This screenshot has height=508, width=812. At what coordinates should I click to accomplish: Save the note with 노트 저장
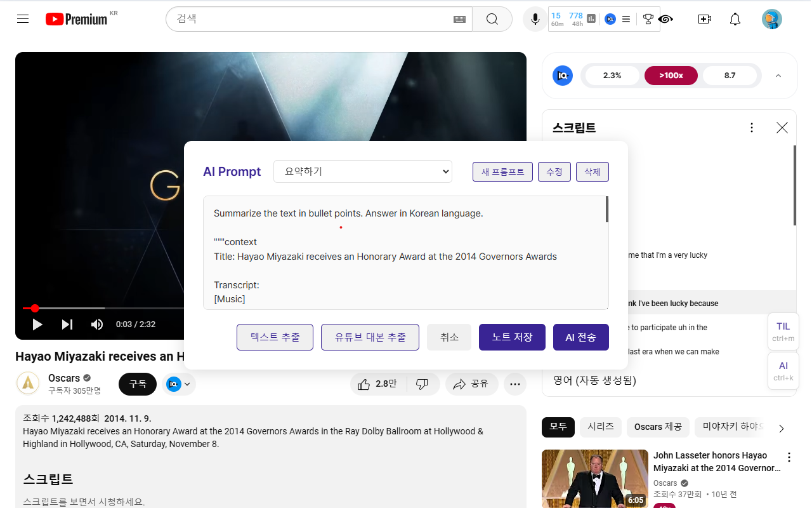click(512, 337)
